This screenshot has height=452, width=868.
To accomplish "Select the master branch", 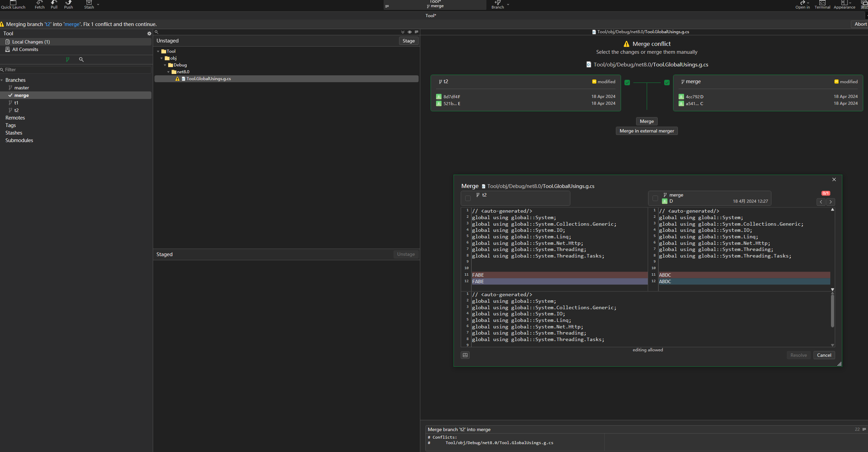I will coord(22,88).
